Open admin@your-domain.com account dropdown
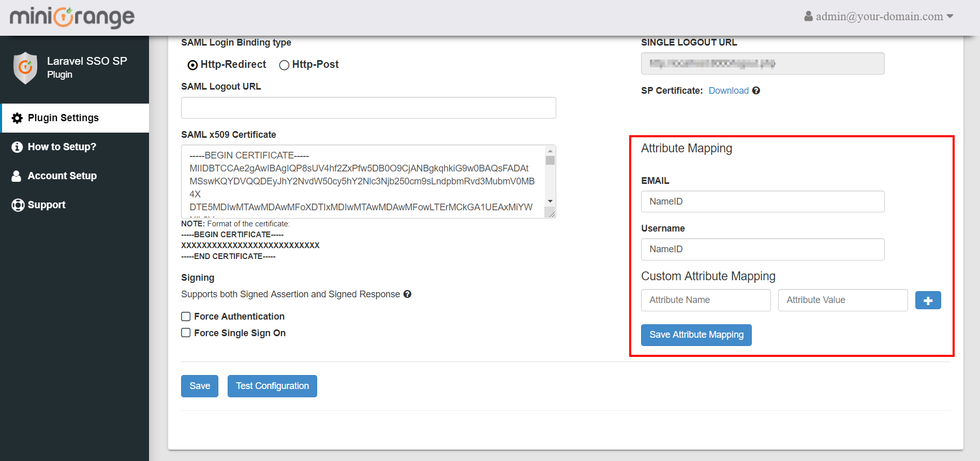 click(x=879, y=16)
